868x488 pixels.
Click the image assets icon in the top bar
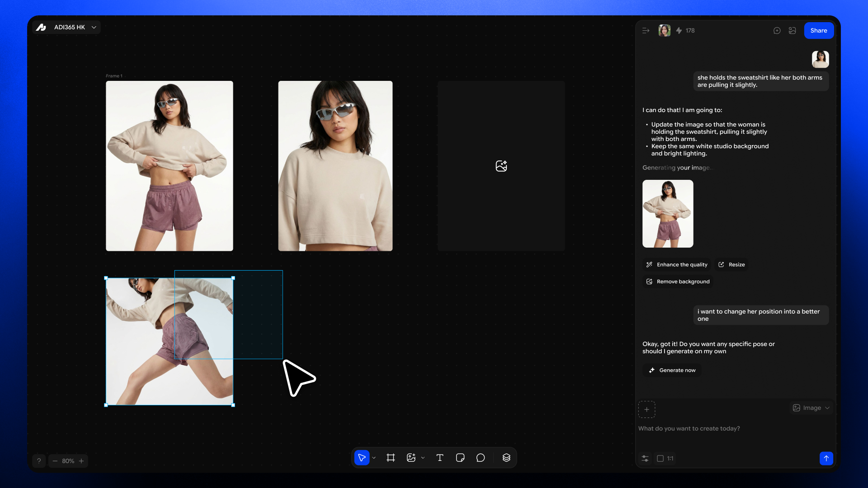792,30
